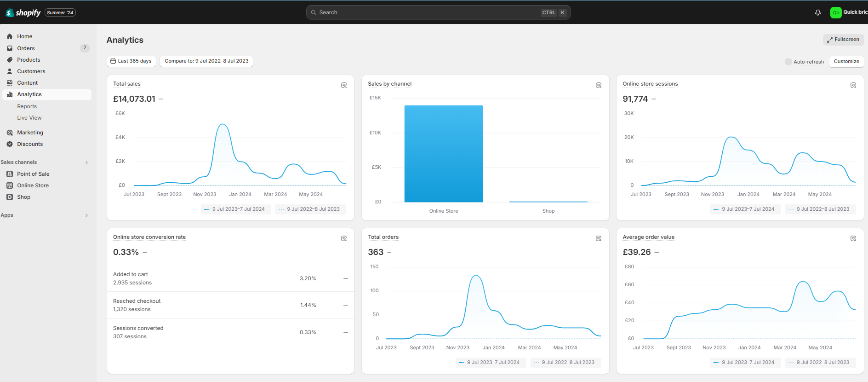Click the Fullscreen button
This screenshot has height=382, width=868.
[843, 40]
